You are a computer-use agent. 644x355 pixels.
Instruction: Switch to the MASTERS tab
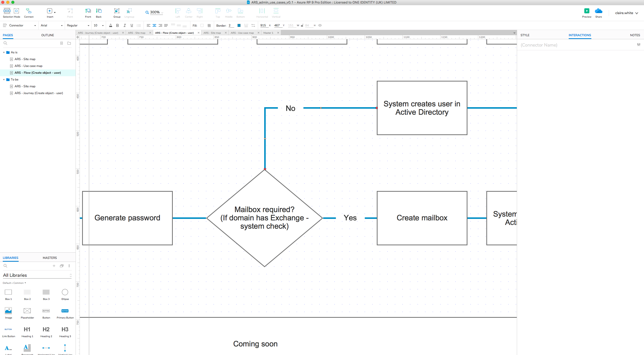point(50,258)
